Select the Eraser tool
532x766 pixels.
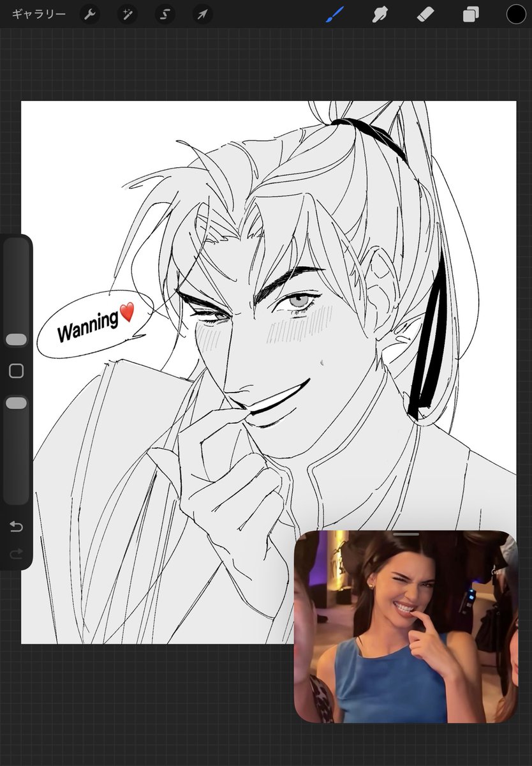425,14
